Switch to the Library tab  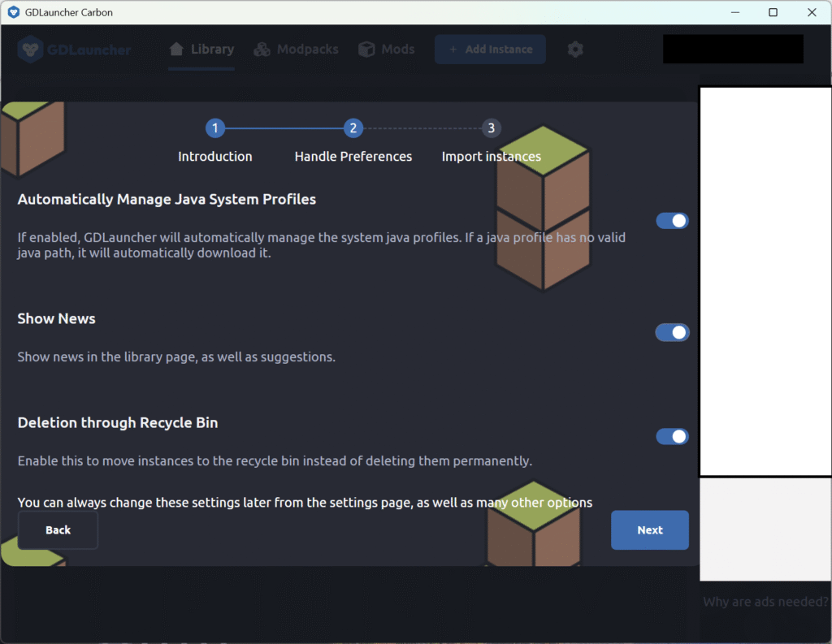point(201,50)
